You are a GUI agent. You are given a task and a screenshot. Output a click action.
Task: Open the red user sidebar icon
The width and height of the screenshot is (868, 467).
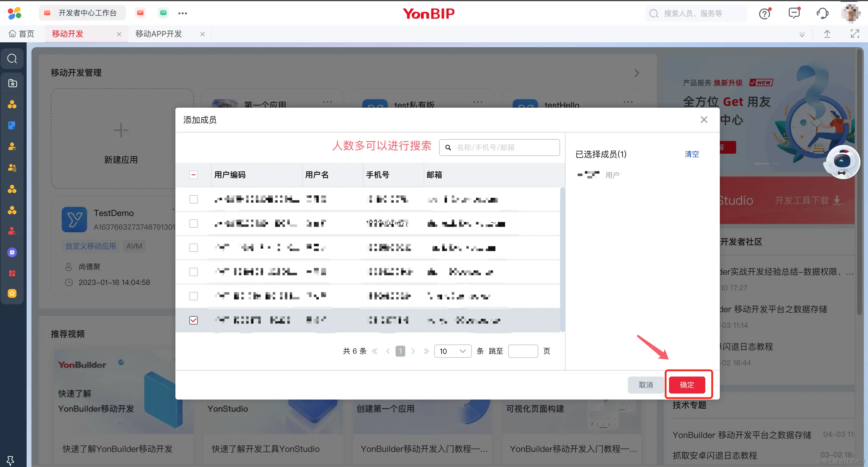[12, 231]
